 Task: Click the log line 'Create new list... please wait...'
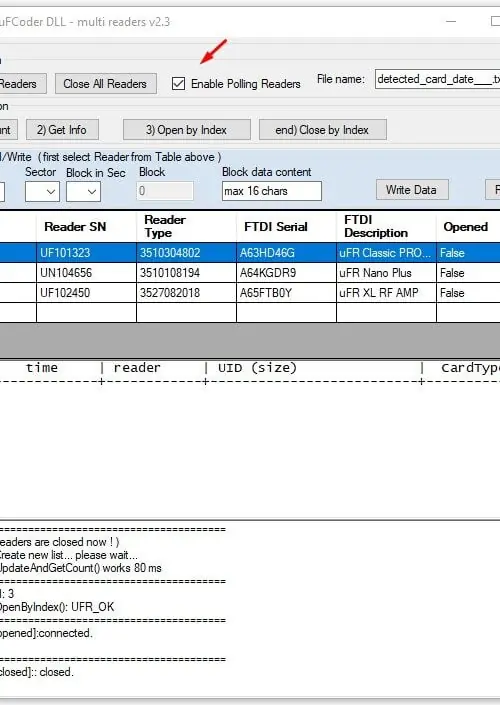coord(69,555)
